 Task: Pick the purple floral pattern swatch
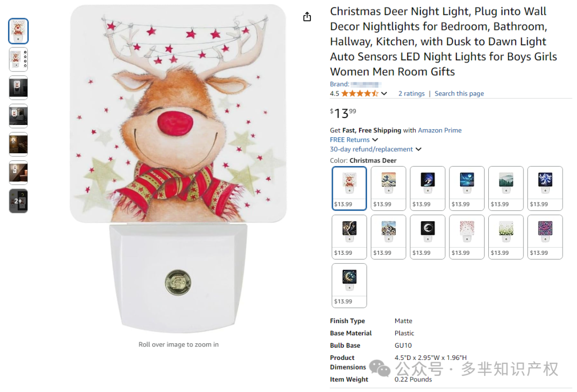(x=544, y=237)
